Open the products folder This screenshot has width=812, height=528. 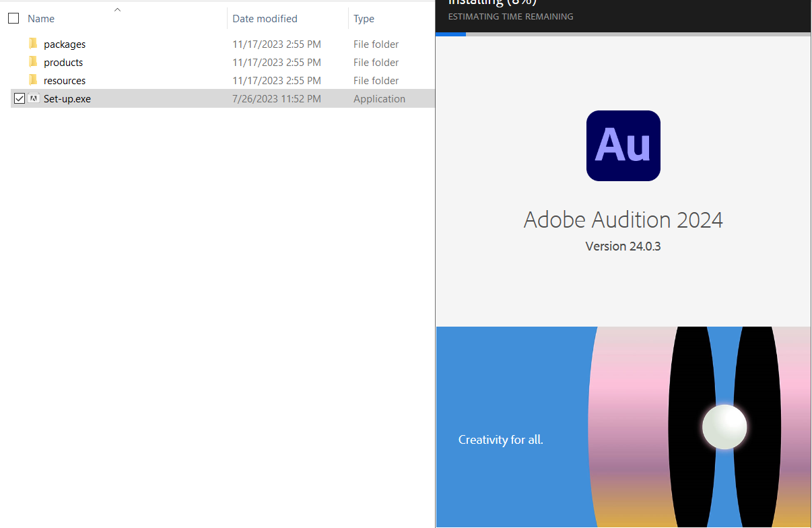(x=63, y=62)
